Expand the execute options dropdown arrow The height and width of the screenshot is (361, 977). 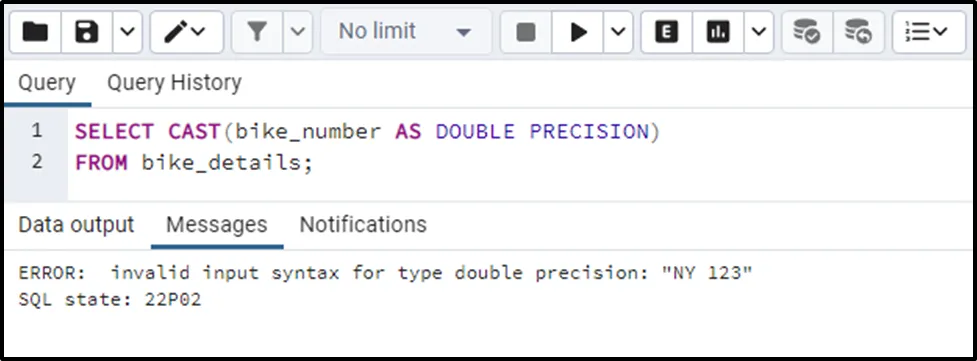click(x=618, y=31)
